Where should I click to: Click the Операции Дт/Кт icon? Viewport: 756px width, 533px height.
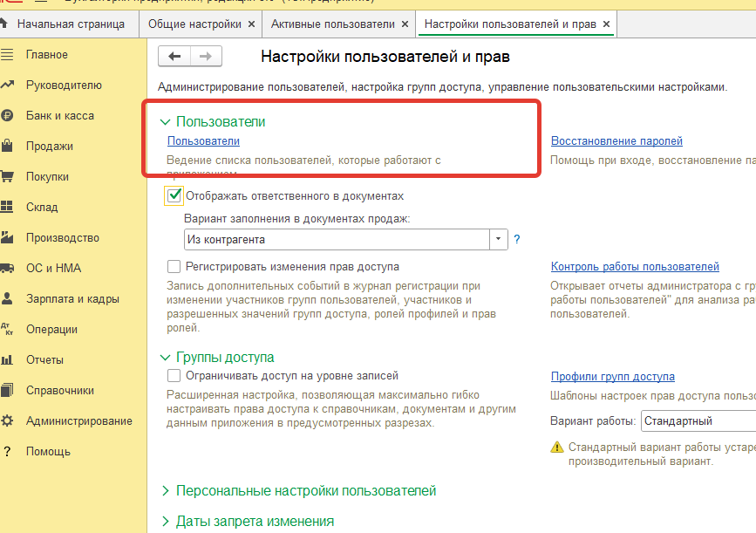tap(7, 329)
